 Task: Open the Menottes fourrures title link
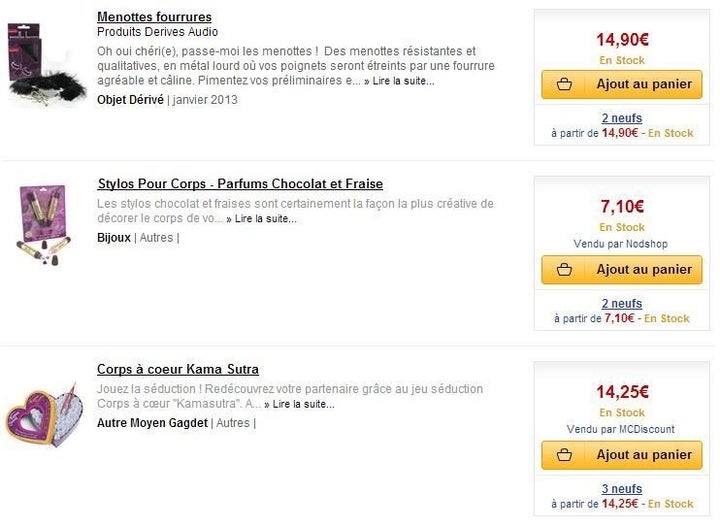(x=154, y=17)
